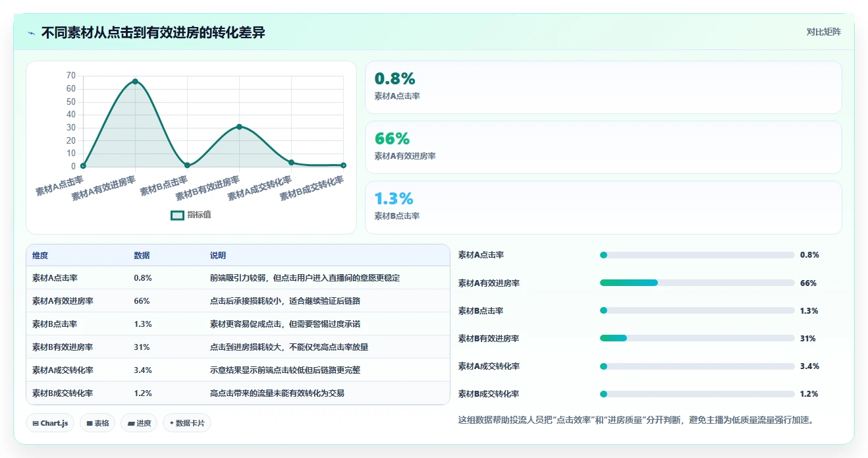Click the 数据卡片 tag chip

coord(187,423)
